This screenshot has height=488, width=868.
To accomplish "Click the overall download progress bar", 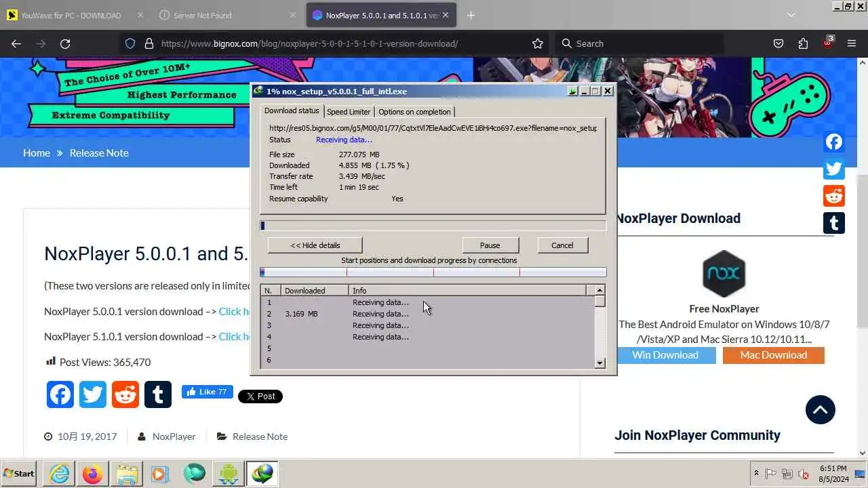I will (x=433, y=226).
